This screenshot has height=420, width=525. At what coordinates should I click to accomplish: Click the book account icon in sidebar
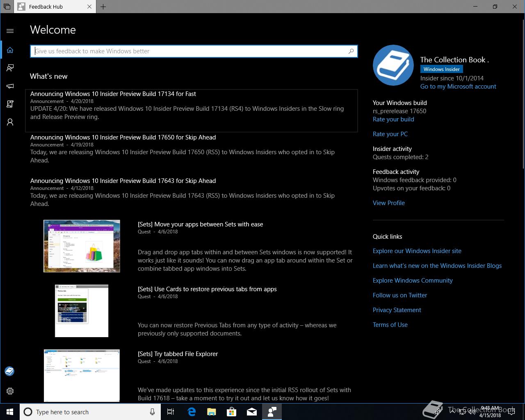click(x=9, y=371)
